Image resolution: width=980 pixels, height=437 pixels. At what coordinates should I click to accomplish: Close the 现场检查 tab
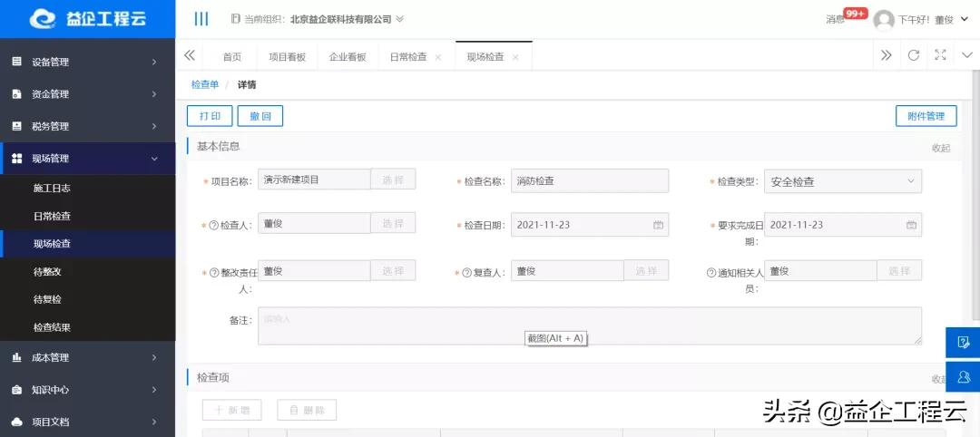(515, 56)
